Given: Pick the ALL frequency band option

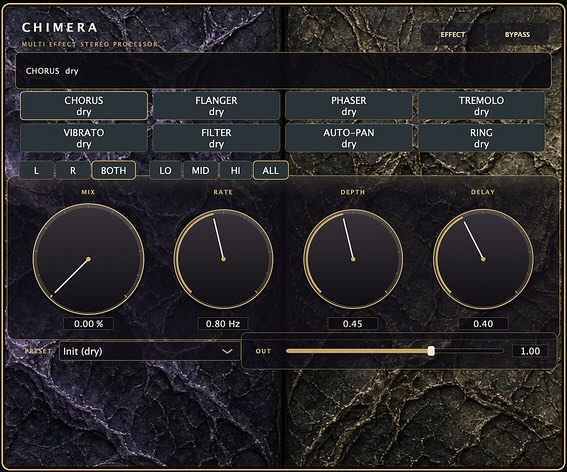Looking at the screenshot, I should pos(270,170).
